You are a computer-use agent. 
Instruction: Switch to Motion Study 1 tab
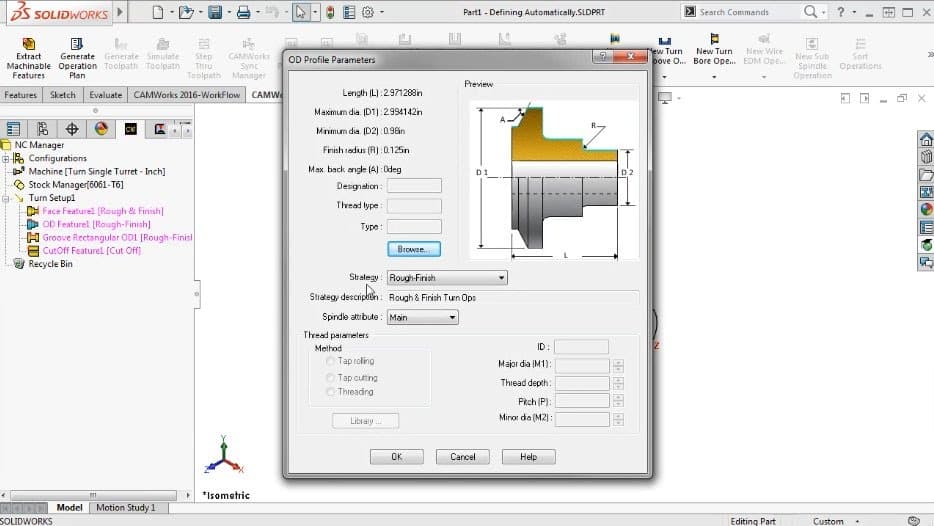point(126,508)
